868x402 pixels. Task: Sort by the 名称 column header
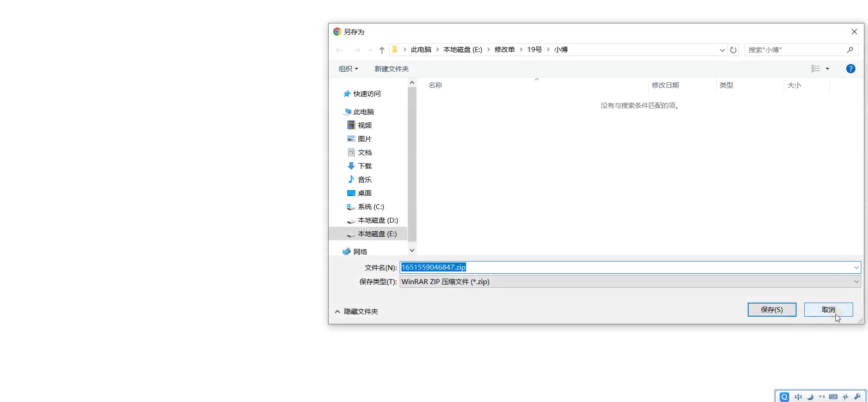(x=435, y=85)
